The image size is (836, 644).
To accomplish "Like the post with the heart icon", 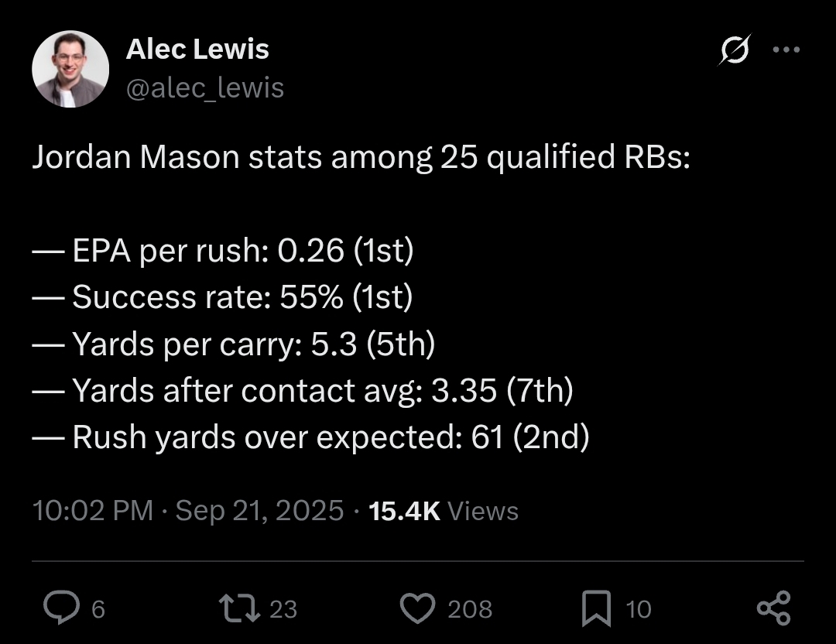I will pos(417,608).
